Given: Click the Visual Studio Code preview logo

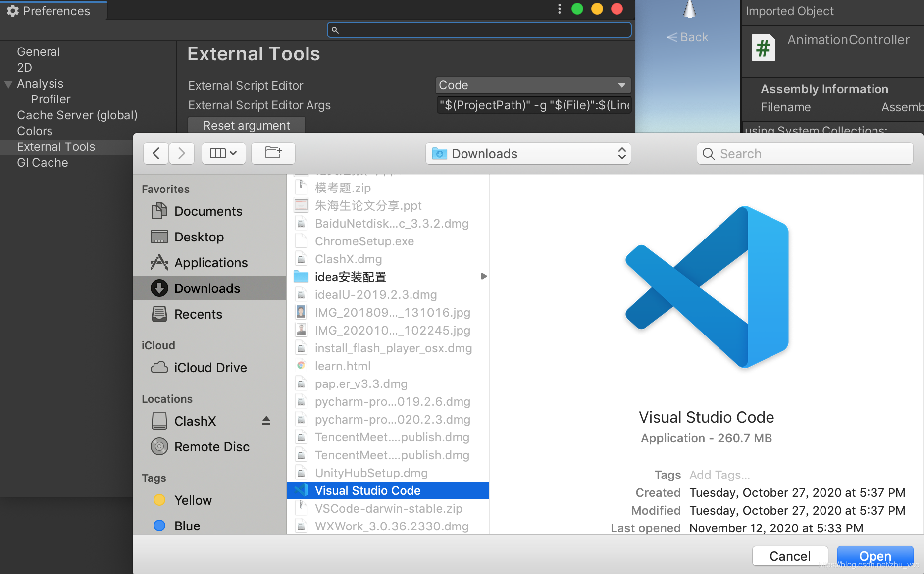Looking at the screenshot, I should (707, 287).
